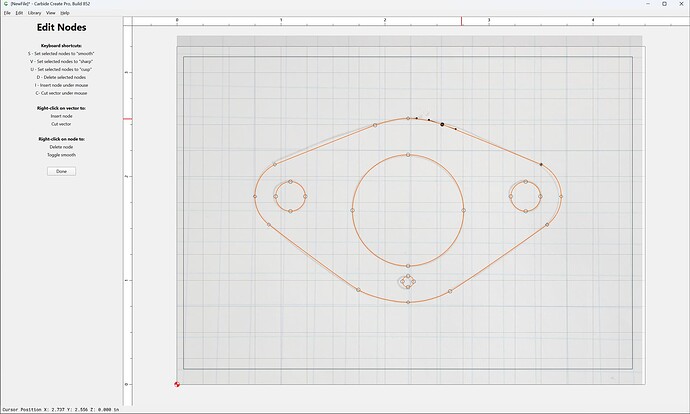Screen dimensions: 690x414
Task: Click the Carbide Create app icon in title bar
Action: 6,4
